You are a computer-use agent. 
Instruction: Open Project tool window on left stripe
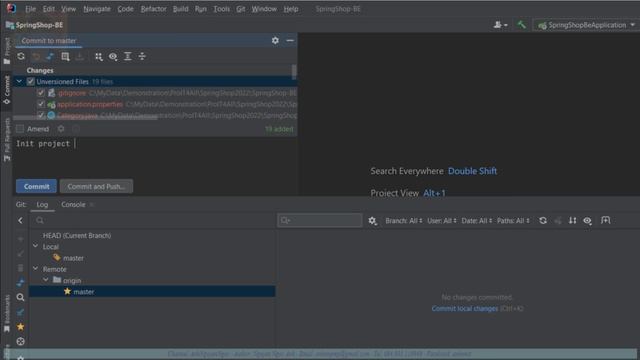point(7,51)
